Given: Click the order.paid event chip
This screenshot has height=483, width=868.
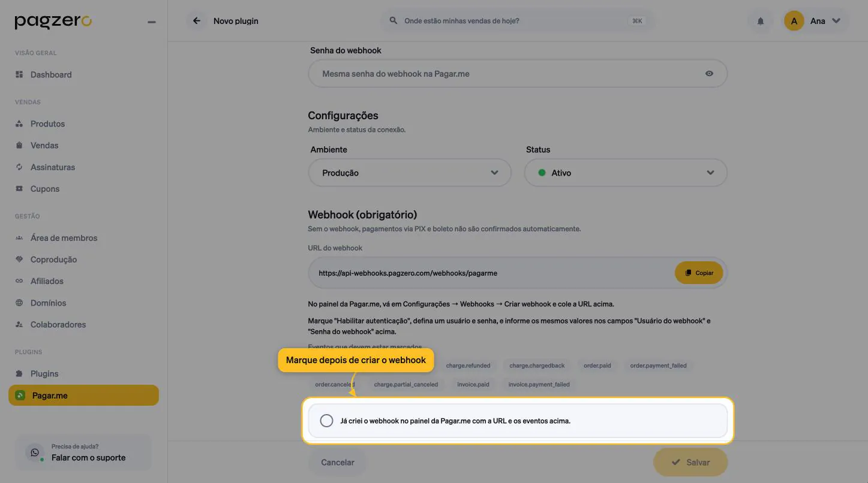Looking at the screenshot, I should point(597,366).
